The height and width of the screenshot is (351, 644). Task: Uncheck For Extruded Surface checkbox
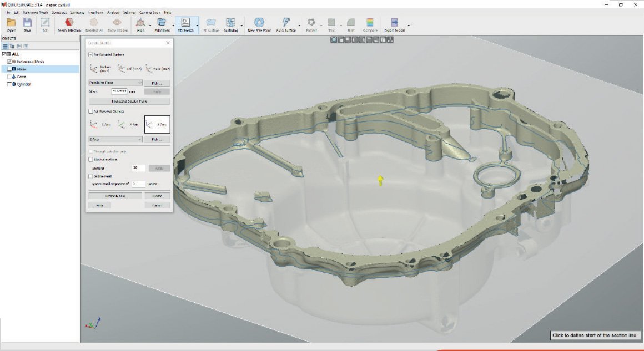90,54
